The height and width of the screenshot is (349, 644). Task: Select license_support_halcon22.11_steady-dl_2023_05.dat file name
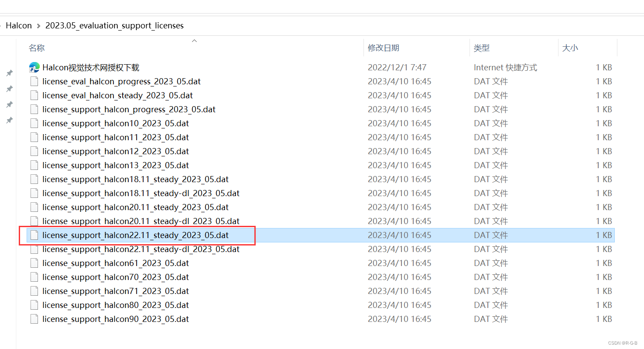141,249
